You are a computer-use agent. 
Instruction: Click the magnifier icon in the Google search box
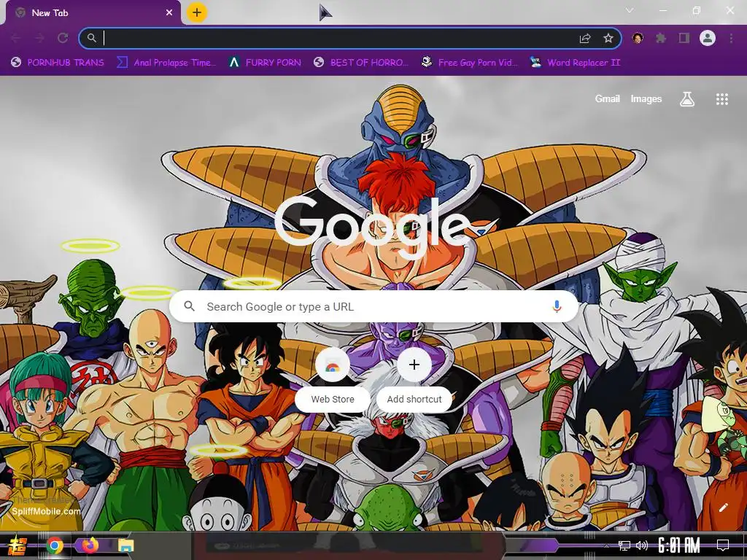189,306
